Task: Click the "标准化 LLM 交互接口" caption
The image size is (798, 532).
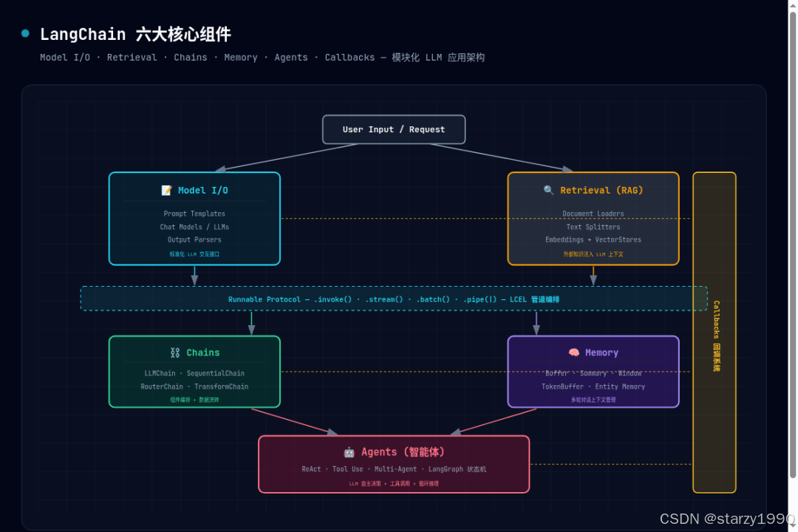Action: 194,254
